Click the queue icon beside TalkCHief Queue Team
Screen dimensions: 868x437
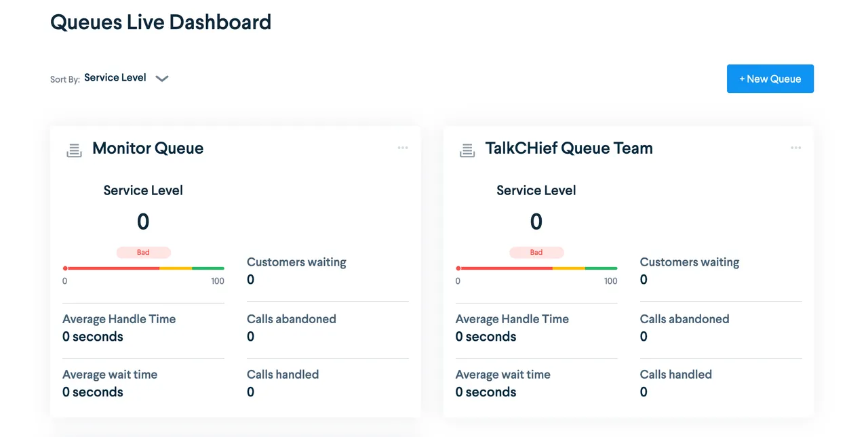coord(467,150)
